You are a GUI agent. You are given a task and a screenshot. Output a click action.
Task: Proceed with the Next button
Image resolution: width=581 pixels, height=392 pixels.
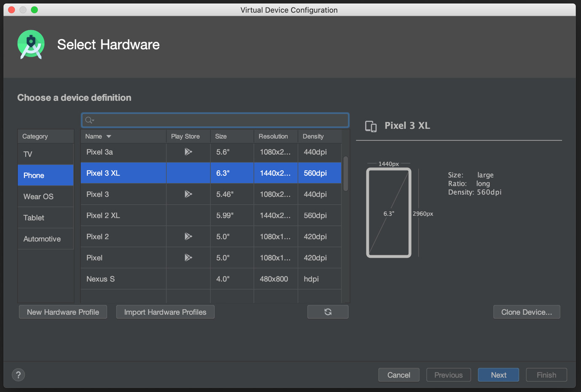pos(498,375)
